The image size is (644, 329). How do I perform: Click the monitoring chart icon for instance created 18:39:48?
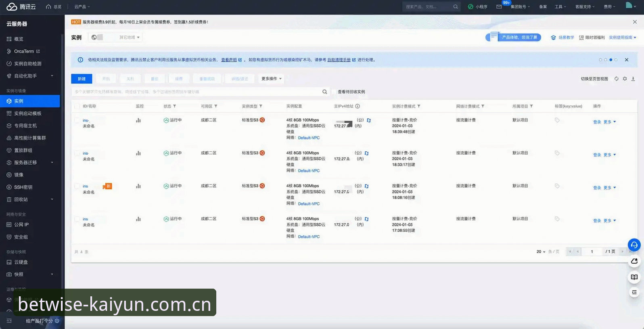click(x=138, y=120)
